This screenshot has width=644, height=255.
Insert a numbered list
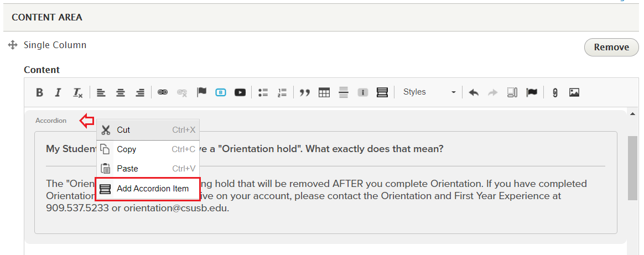(282, 92)
